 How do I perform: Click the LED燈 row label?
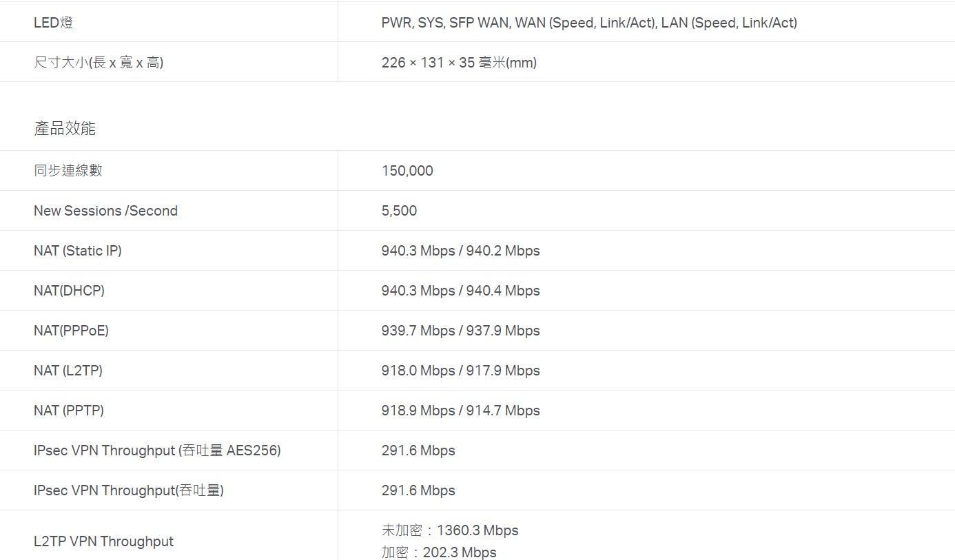(53, 23)
